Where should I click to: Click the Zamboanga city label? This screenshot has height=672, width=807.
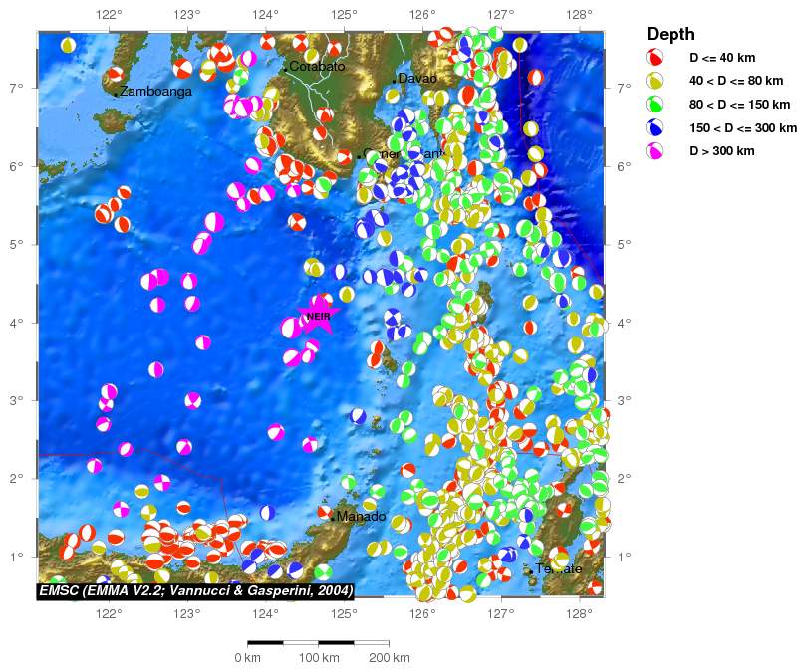tap(156, 92)
